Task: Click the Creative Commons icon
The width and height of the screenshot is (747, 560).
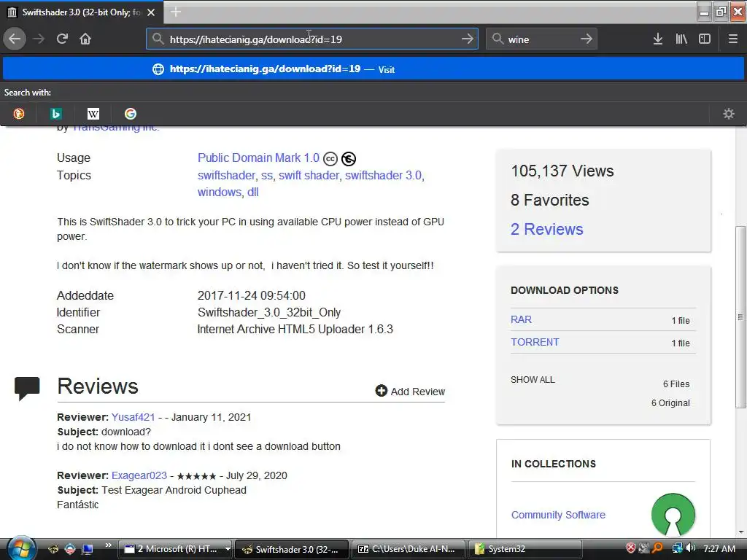Action: pos(330,158)
